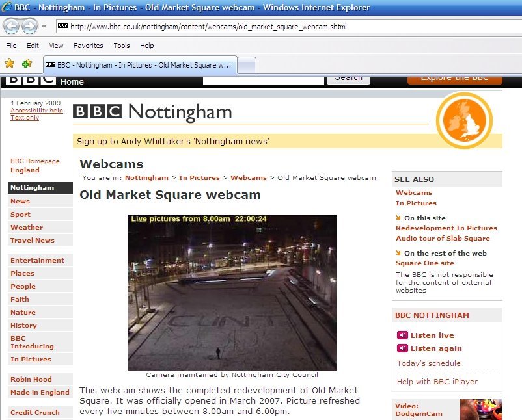Click the Redevelopment In Pictures link
The width and height of the screenshot is (522, 420).
click(x=446, y=228)
